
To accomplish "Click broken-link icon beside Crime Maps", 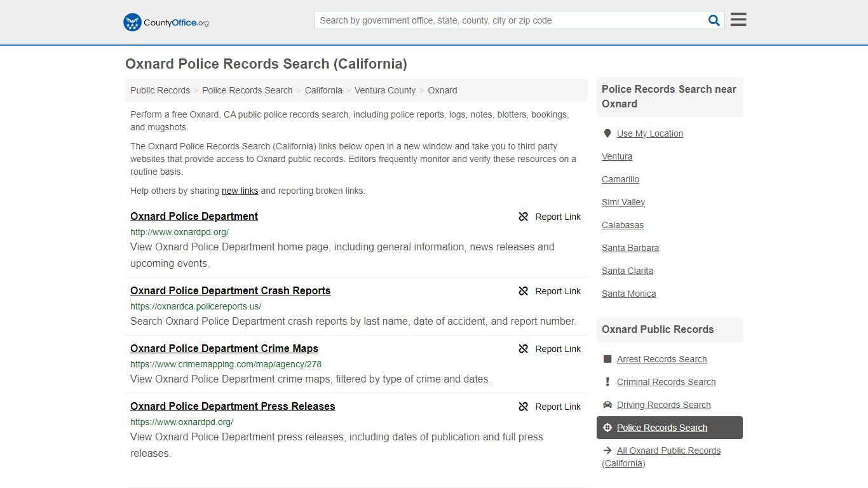I will [x=524, y=349].
